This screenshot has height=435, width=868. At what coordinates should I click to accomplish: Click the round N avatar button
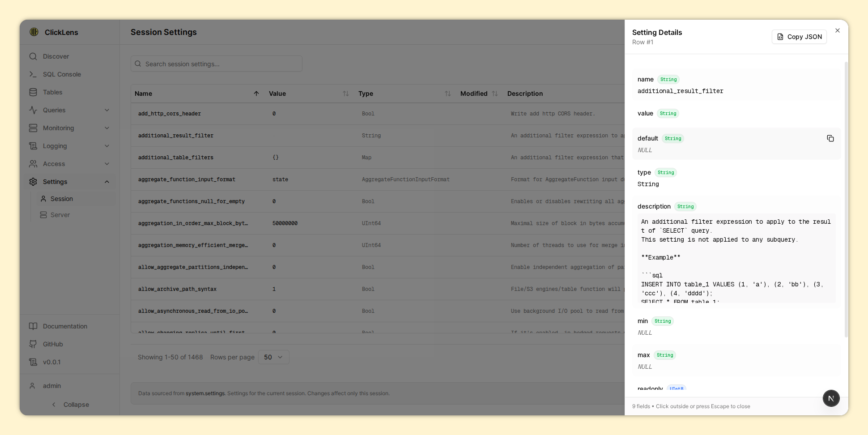click(831, 398)
